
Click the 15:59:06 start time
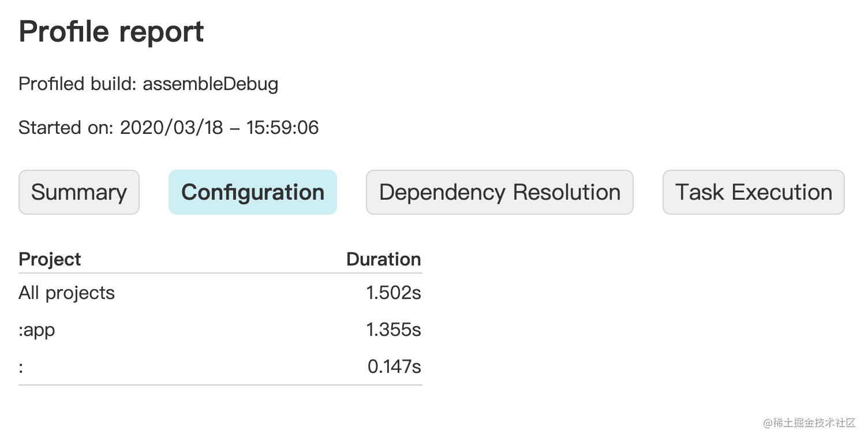pos(283,128)
